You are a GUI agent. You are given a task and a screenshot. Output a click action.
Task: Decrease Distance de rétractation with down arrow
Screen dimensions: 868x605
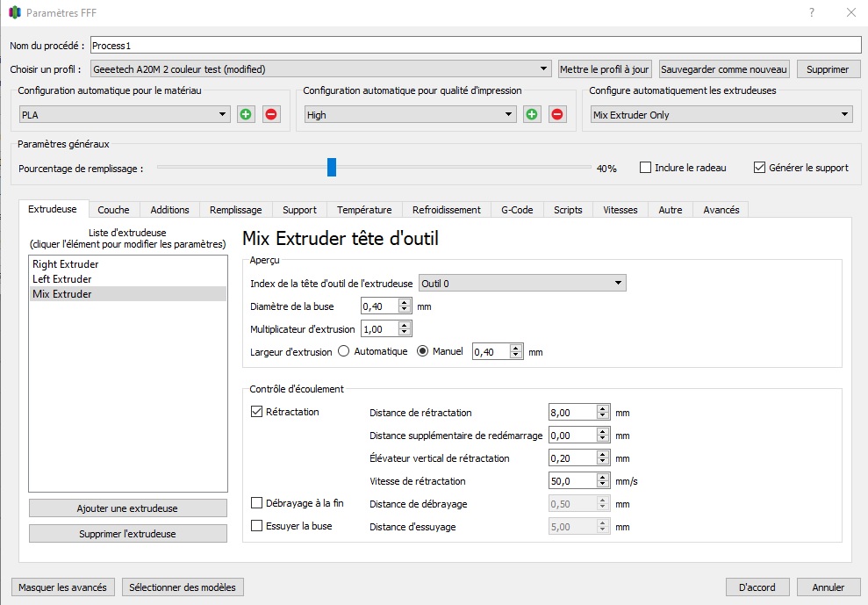point(602,416)
